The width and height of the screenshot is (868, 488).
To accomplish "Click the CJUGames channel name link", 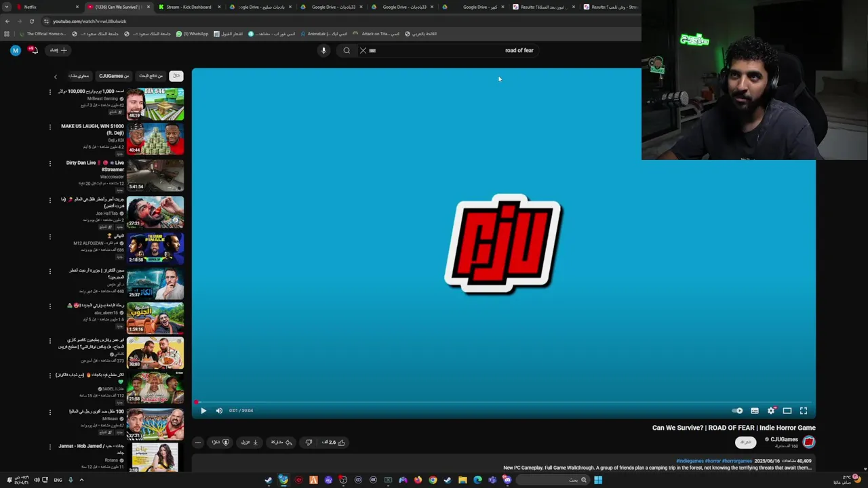I will pyautogui.click(x=784, y=439).
